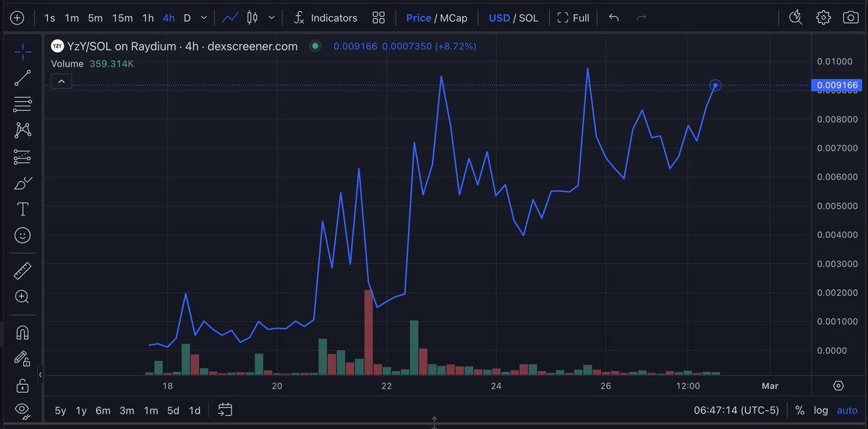
Task: Open the go to date calendar
Action: click(x=225, y=410)
